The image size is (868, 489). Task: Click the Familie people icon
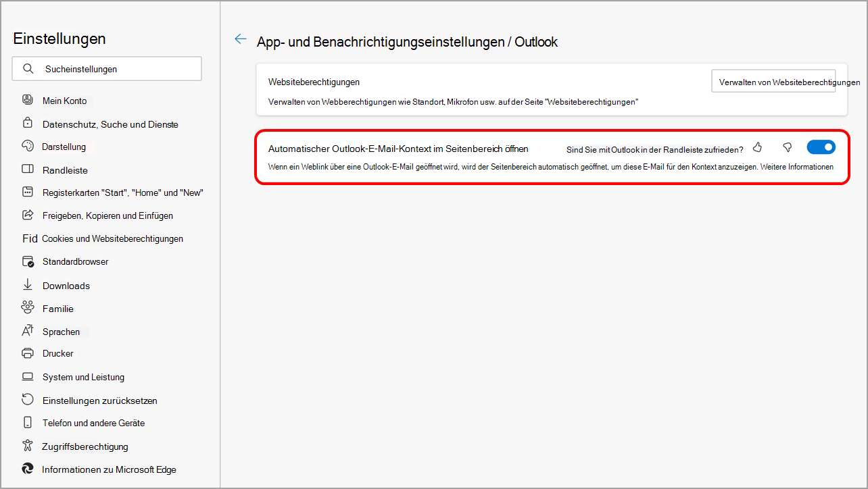[28, 307]
